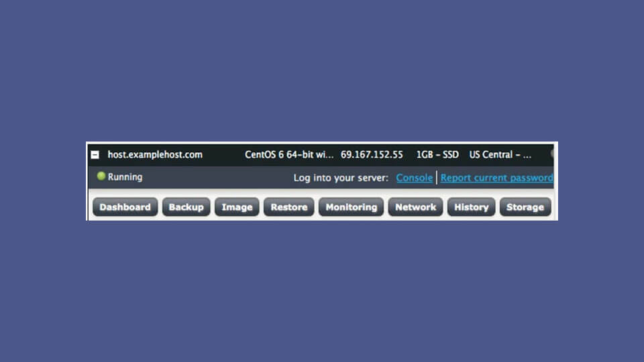View the server History
This screenshot has width=644, height=362.
coord(471,207)
